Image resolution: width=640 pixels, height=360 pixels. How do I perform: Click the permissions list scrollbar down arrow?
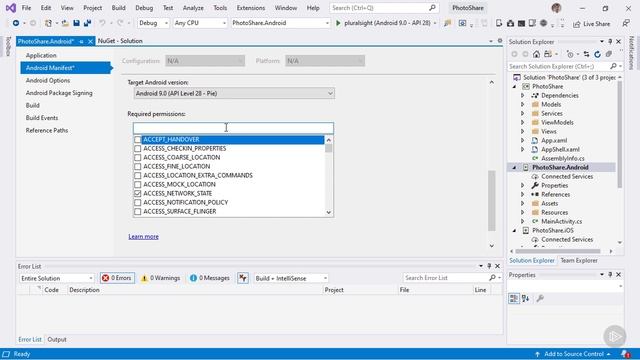(329, 212)
